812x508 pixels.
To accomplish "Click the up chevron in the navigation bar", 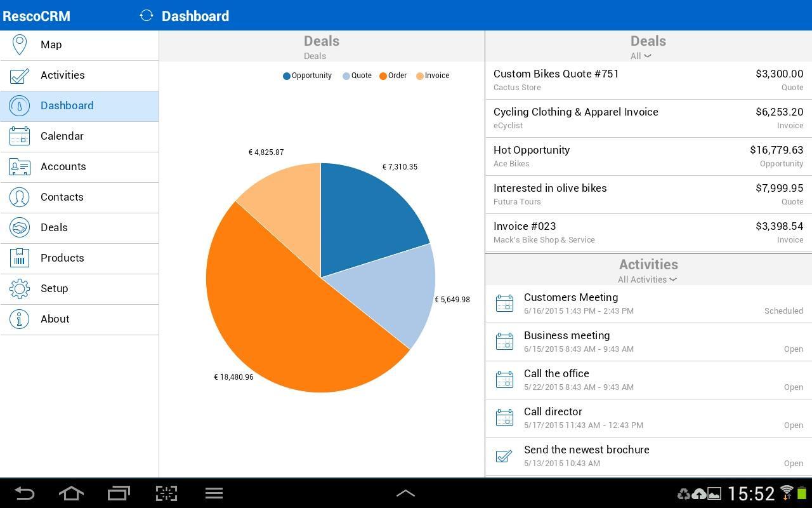I will click(405, 493).
